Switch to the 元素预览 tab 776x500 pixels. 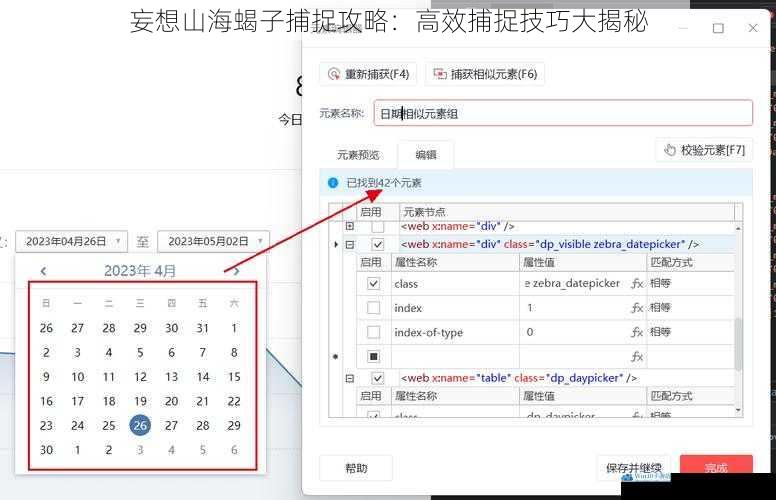(358, 155)
